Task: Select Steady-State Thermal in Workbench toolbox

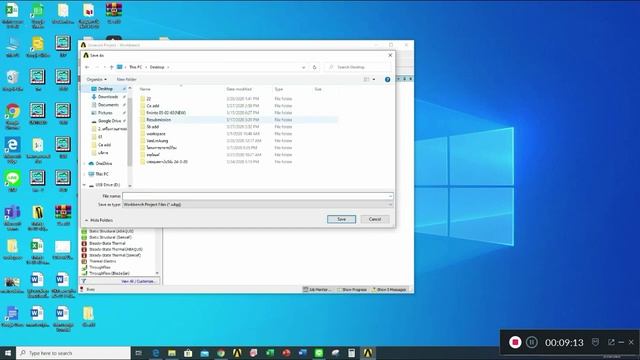Action: (x=107, y=243)
